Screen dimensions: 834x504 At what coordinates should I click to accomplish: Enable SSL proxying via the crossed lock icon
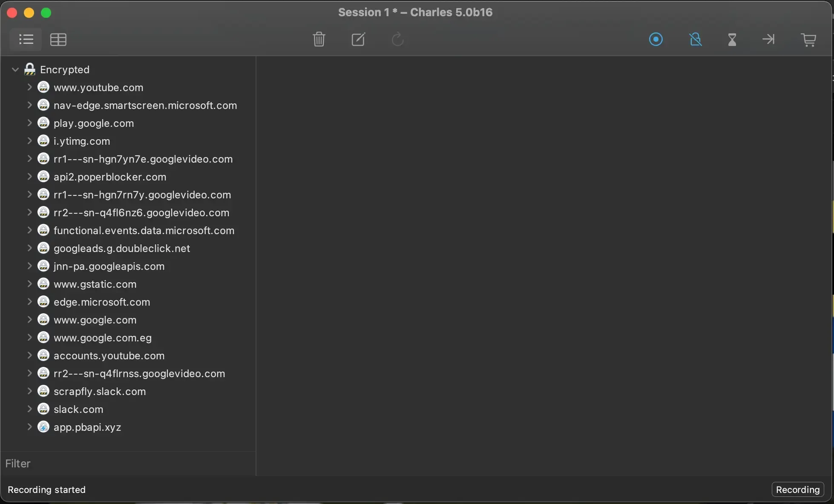[x=695, y=40]
